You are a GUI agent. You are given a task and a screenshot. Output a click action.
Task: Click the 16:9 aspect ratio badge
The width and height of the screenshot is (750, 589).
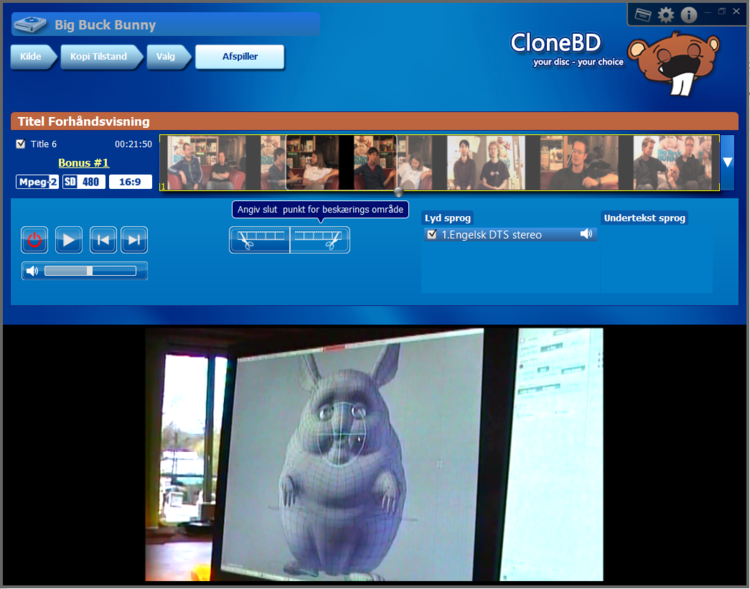coord(130,182)
